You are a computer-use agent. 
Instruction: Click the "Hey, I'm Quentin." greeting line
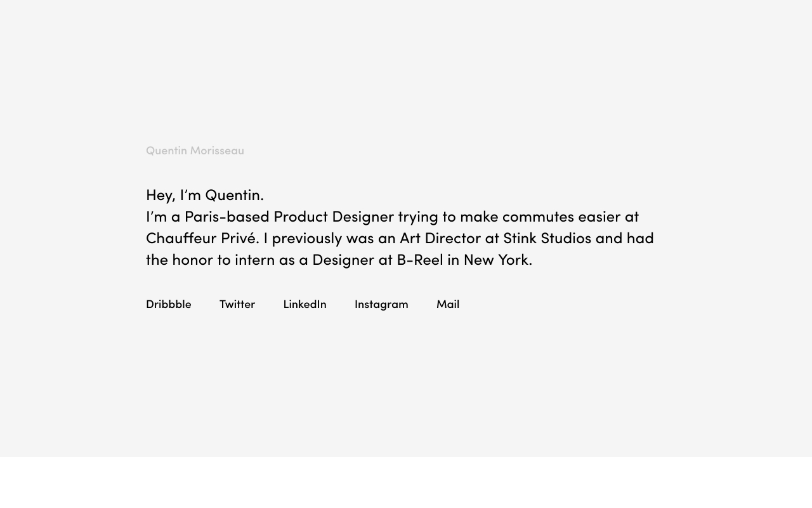pyautogui.click(x=205, y=195)
